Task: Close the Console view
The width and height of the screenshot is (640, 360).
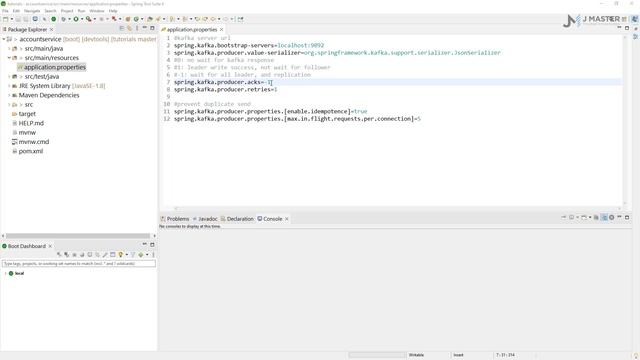Action: 287,219
